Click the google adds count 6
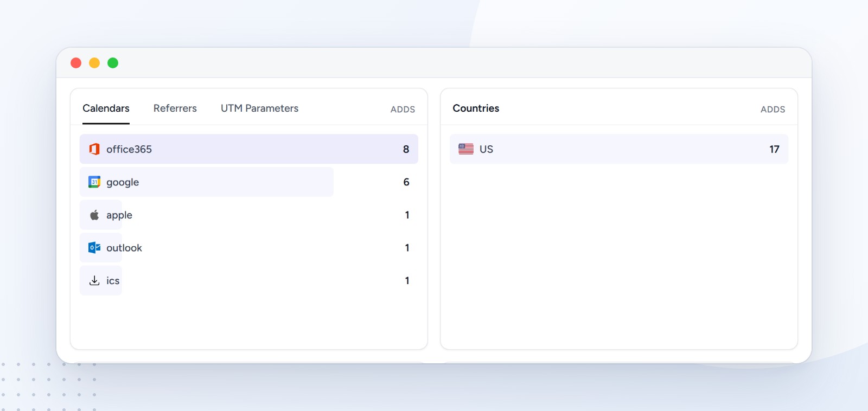This screenshot has height=411, width=868. (406, 182)
